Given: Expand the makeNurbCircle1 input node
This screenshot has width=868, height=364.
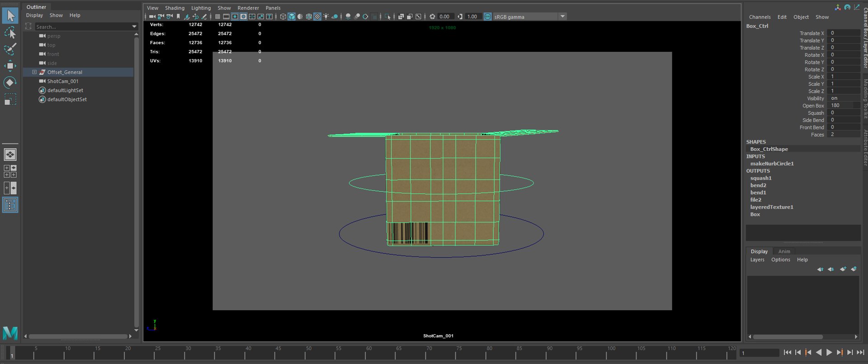Looking at the screenshot, I should coord(772,164).
